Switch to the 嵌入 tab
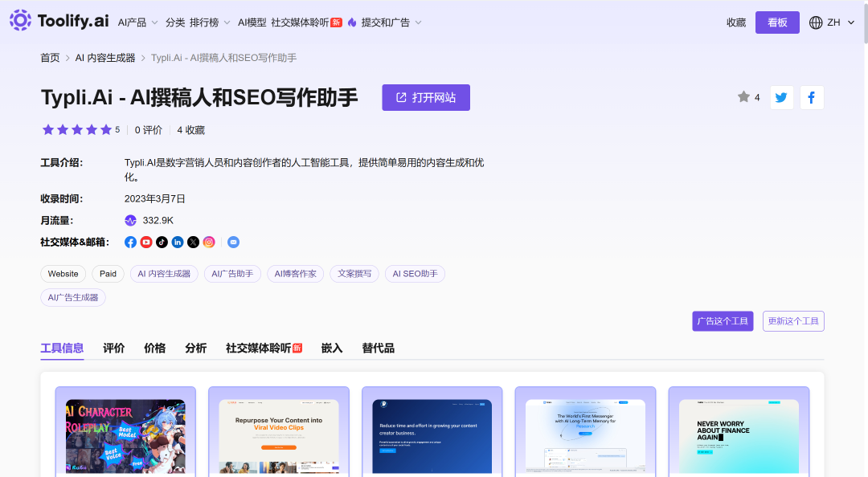Screen dimensions: 868x477 tap(332, 348)
